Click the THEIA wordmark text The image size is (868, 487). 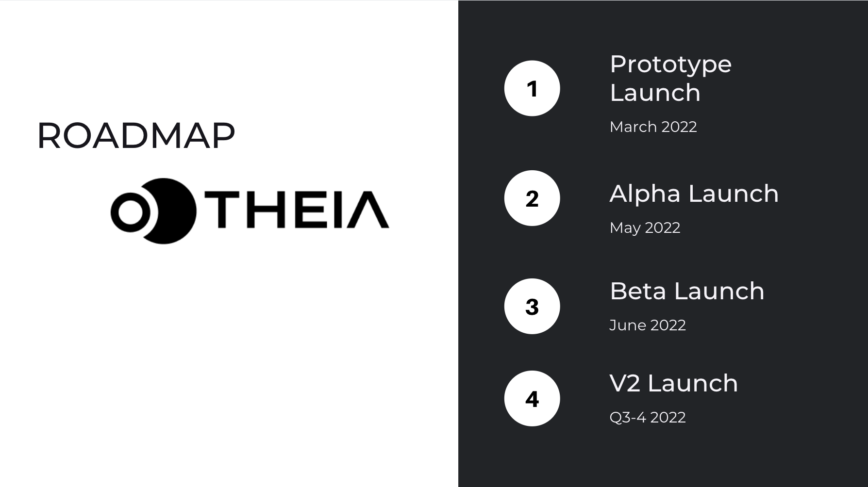coord(297,210)
